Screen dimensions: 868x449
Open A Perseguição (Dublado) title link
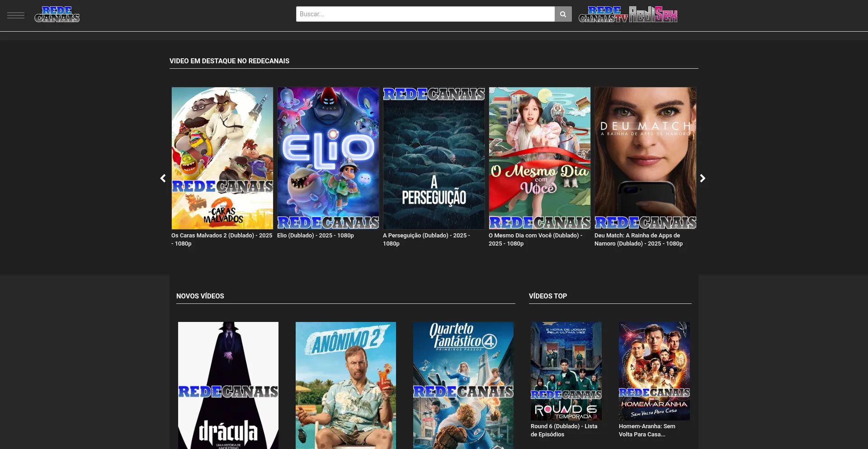(426, 239)
